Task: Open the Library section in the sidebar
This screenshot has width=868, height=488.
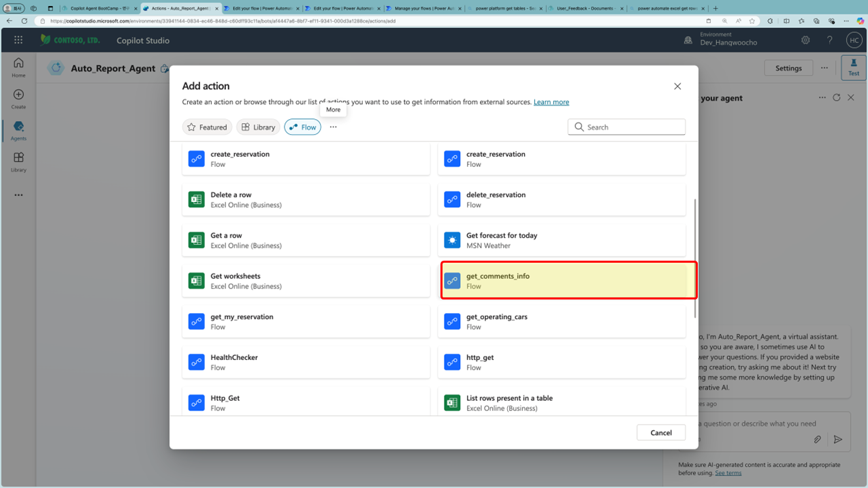Action: pyautogui.click(x=18, y=162)
